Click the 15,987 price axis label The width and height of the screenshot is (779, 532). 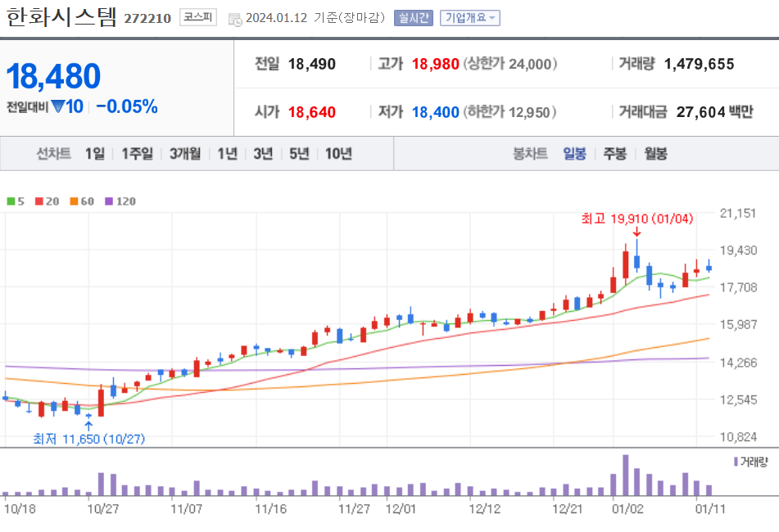point(738,325)
